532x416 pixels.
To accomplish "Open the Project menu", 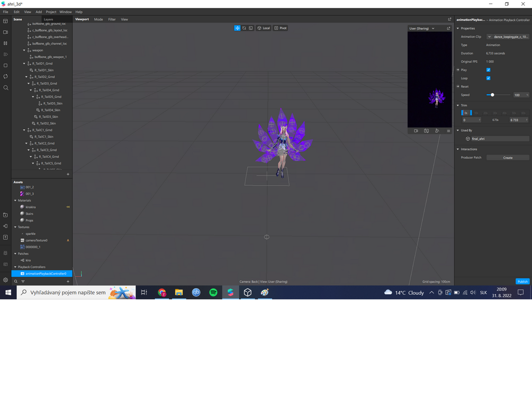I will [51, 12].
